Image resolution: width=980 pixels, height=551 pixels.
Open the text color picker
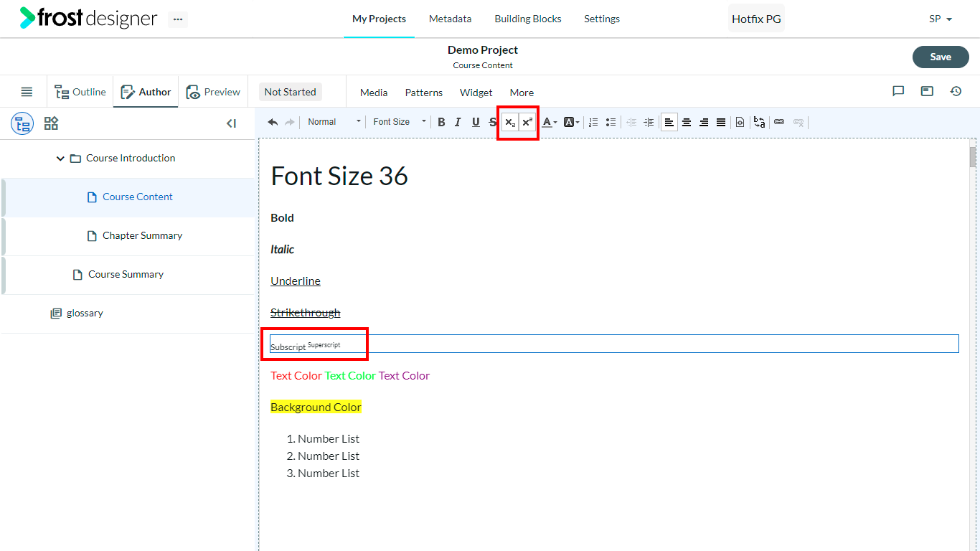pos(549,122)
